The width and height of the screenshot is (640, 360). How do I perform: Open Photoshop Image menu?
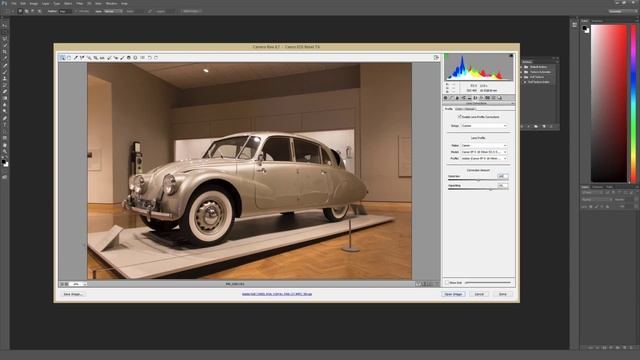[34, 3]
